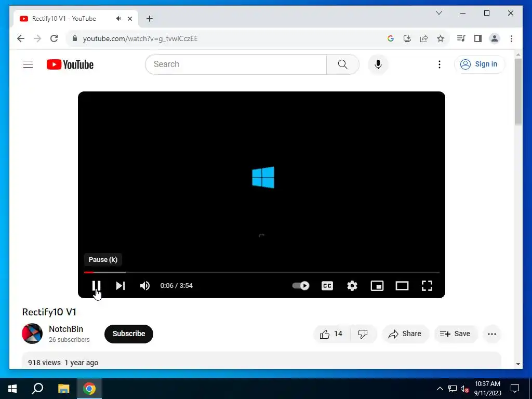Click the magnifier search button
This screenshot has width=532, height=399.
coord(343,64)
